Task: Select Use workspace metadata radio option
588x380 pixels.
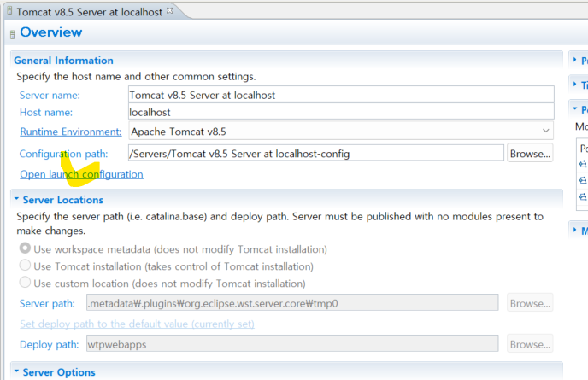Action: 25,248
